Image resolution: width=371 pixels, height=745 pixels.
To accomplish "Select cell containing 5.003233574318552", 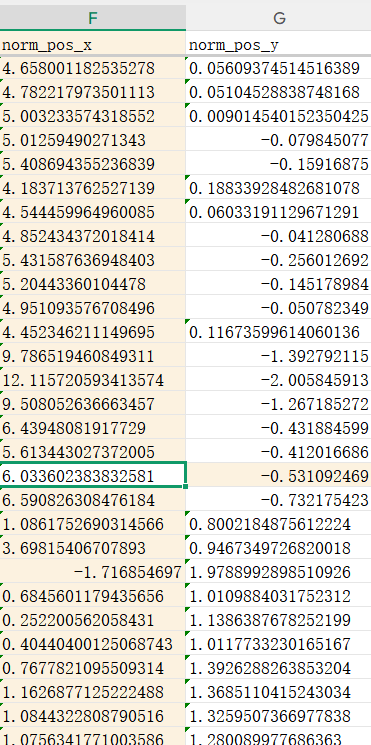I will point(93,115).
